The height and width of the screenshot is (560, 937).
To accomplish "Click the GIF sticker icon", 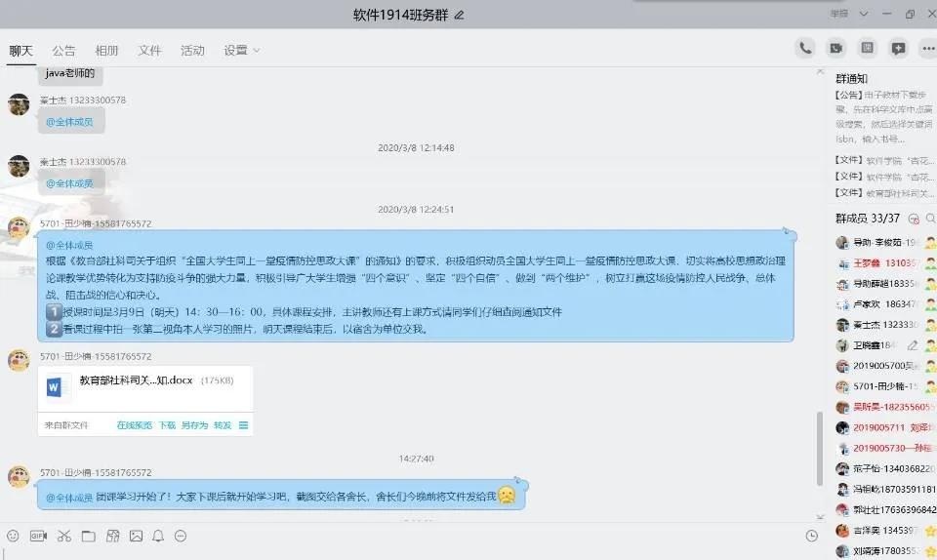I will (38, 536).
